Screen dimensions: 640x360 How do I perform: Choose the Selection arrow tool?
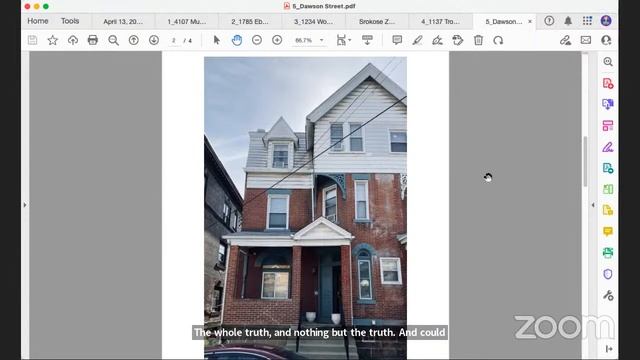point(217,40)
